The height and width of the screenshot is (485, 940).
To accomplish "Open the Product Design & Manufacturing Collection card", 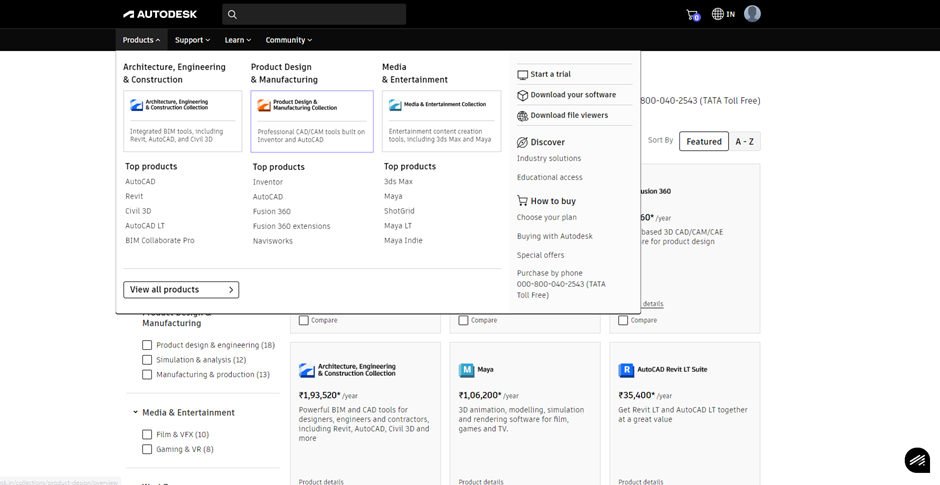I will point(312,122).
